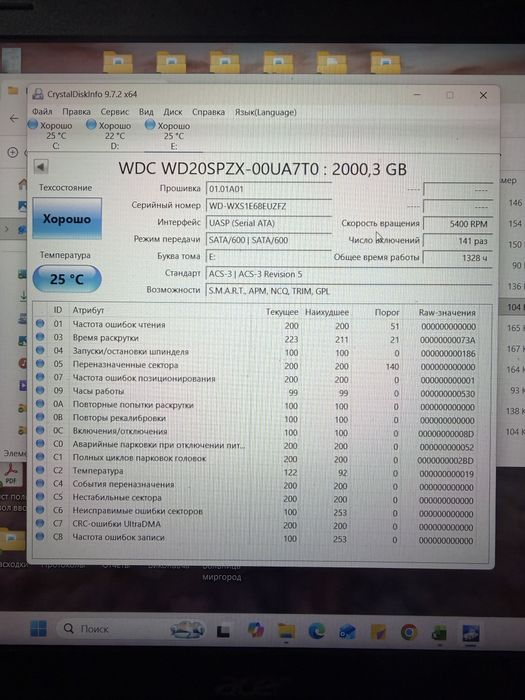
Task: Click the 25 °C temperature button
Action: [67, 279]
